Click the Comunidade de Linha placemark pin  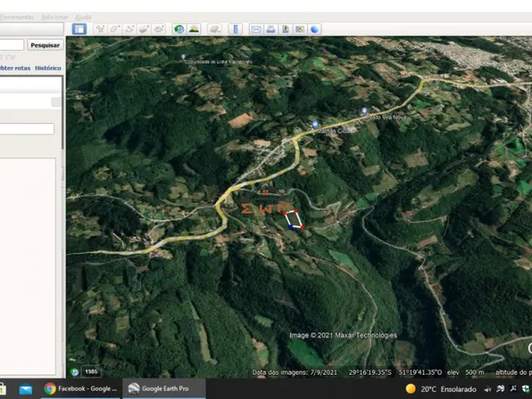pos(184,57)
